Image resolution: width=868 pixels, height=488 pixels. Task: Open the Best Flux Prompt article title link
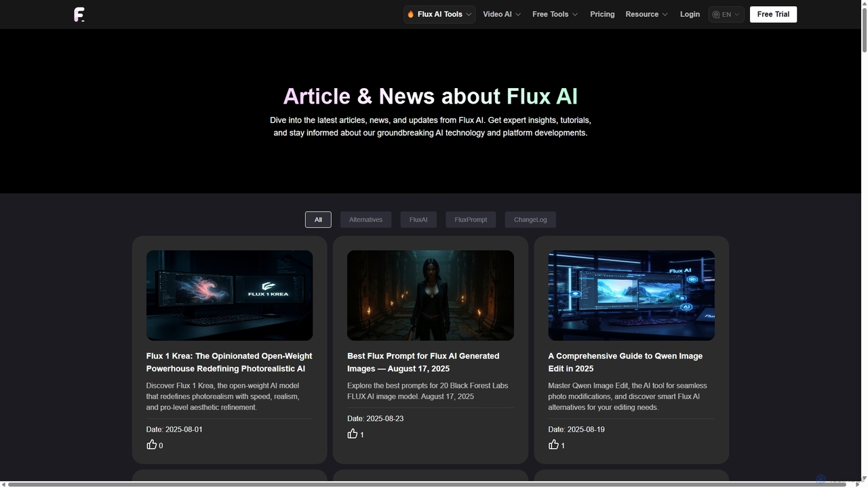[423, 362]
